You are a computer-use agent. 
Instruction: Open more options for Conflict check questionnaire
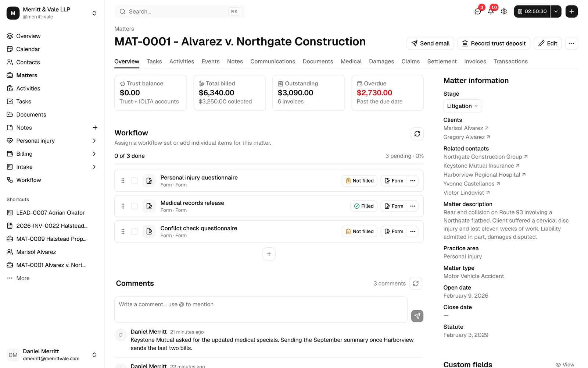tap(413, 231)
